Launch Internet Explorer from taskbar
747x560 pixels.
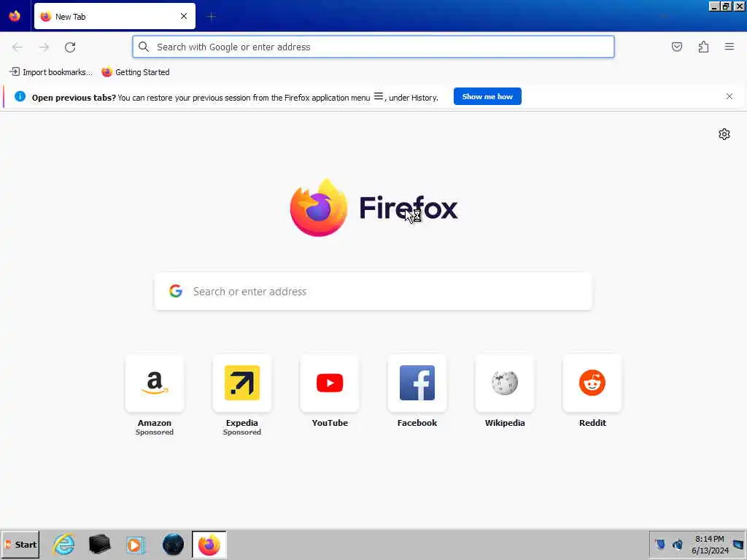pyautogui.click(x=64, y=544)
